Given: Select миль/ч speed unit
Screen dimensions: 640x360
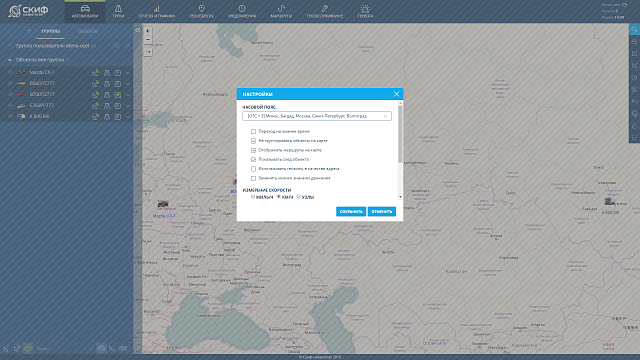Looking at the screenshot, I should click(x=253, y=197).
